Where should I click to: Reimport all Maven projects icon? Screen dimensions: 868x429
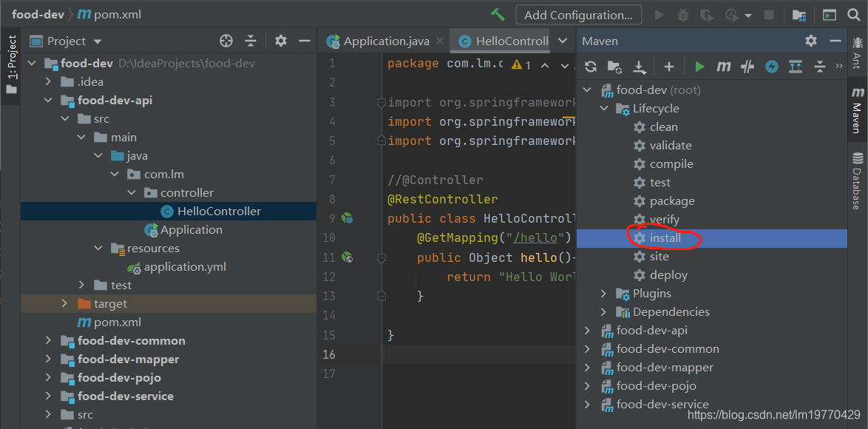point(591,67)
